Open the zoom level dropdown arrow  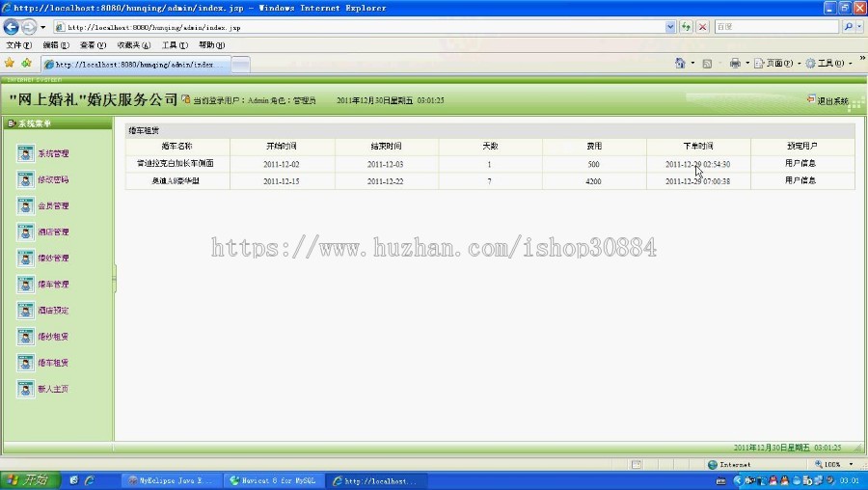(851, 464)
